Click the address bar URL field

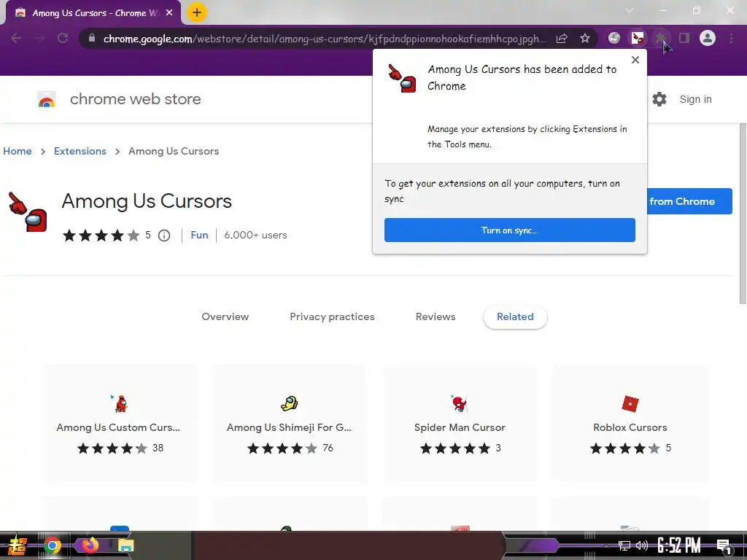coord(324,38)
